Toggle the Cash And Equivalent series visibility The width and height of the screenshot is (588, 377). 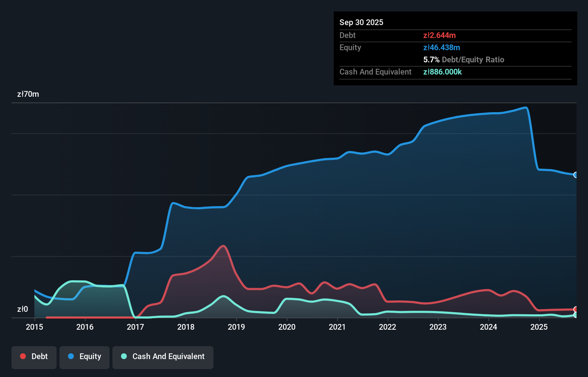tap(163, 357)
